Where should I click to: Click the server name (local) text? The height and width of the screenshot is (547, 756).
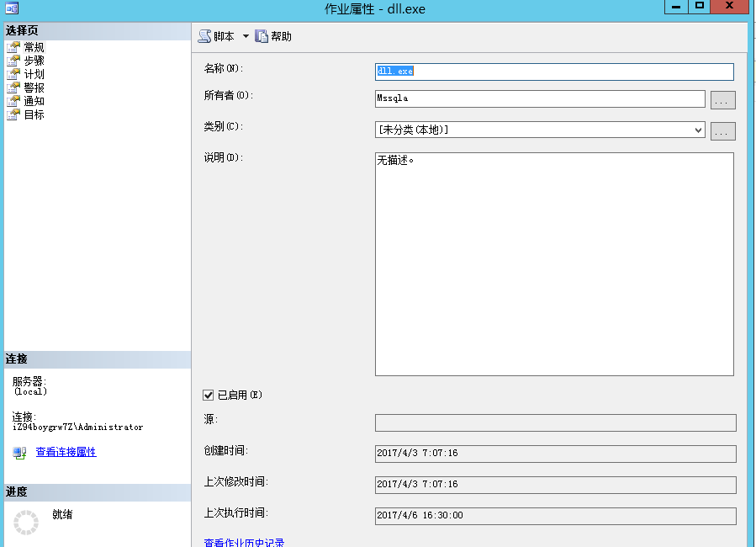30,391
